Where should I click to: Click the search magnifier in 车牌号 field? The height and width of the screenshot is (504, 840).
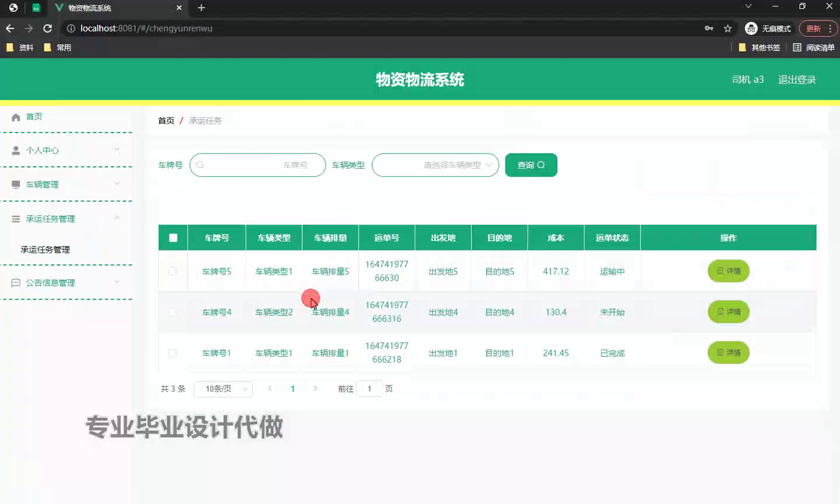point(200,165)
